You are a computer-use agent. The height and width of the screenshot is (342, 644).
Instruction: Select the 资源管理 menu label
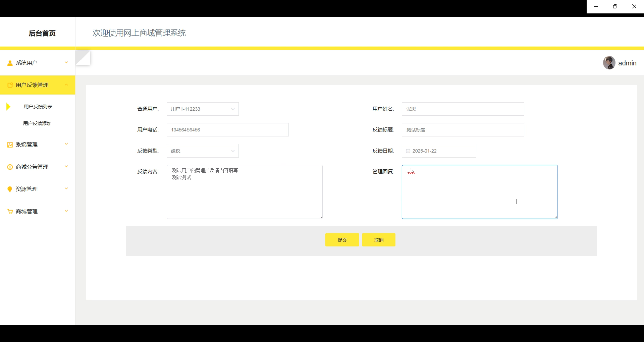tap(26, 189)
